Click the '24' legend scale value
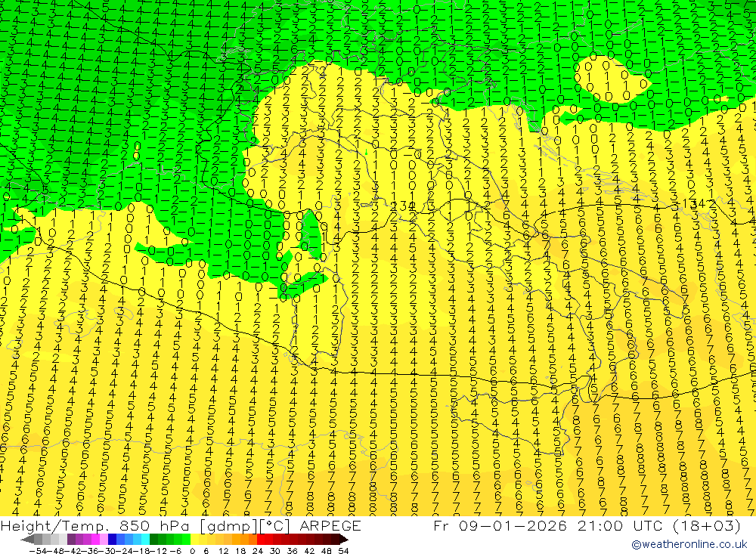 tap(258, 551)
